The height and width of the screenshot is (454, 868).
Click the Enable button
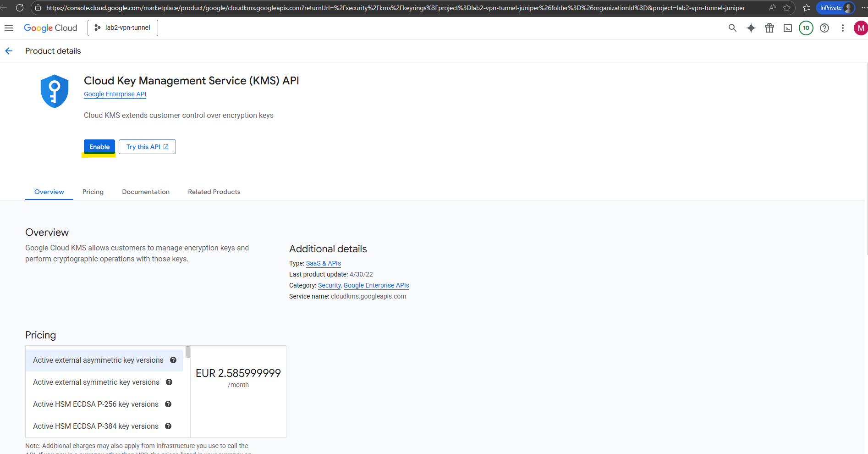pyautogui.click(x=99, y=147)
